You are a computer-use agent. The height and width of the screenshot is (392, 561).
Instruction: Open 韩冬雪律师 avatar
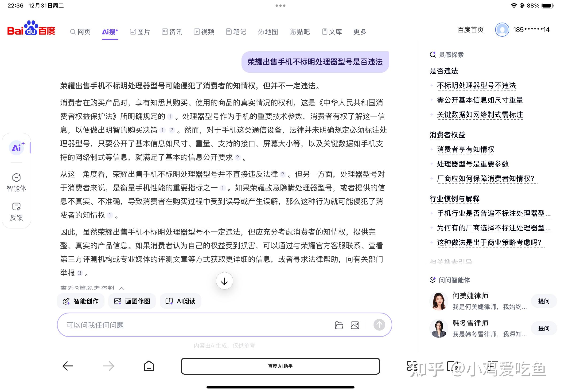(x=439, y=329)
